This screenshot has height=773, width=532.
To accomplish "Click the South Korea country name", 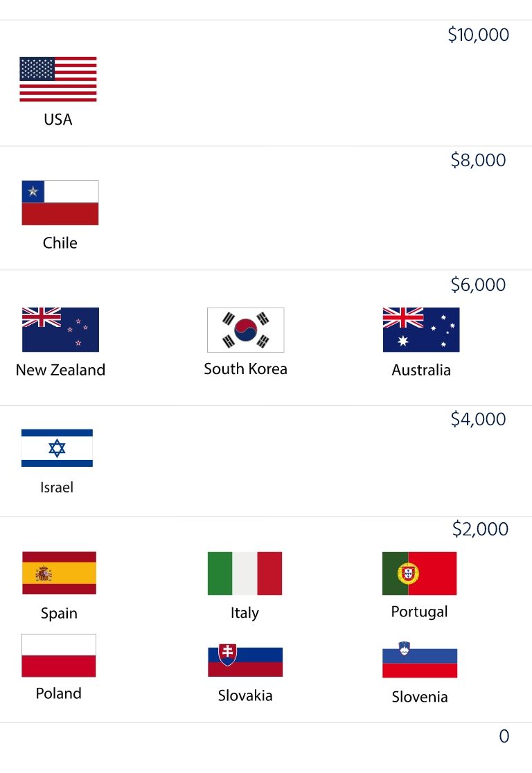I will (x=245, y=368).
